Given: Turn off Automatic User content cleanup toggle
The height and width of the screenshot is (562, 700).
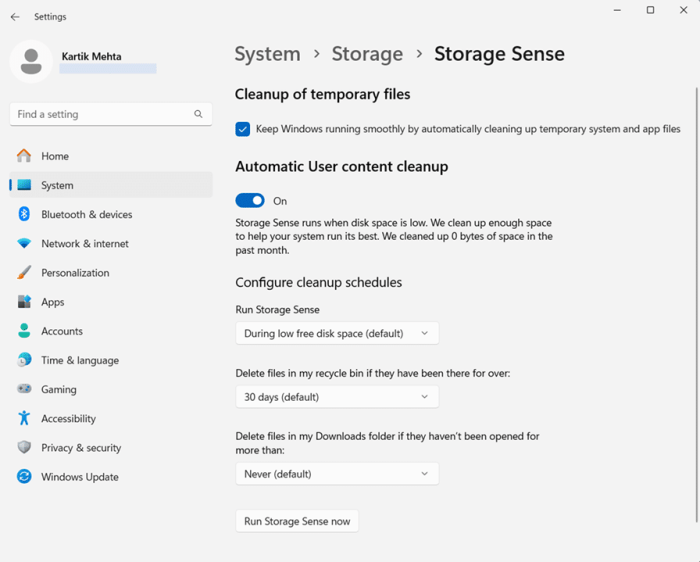Looking at the screenshot, I should pyautogui.click(x=250, y=200).
